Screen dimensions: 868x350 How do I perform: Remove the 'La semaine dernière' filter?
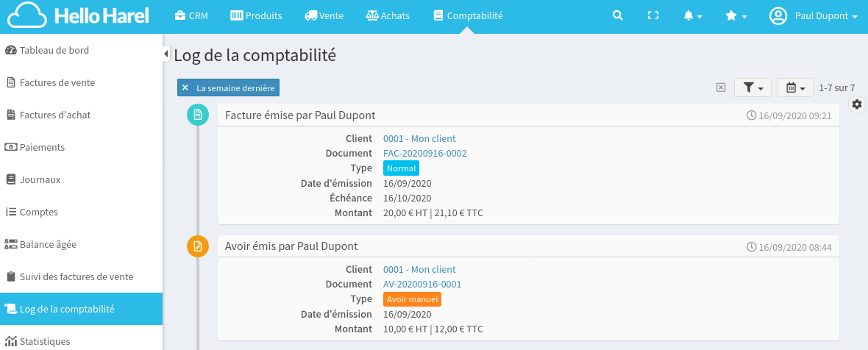click(185, 87)
